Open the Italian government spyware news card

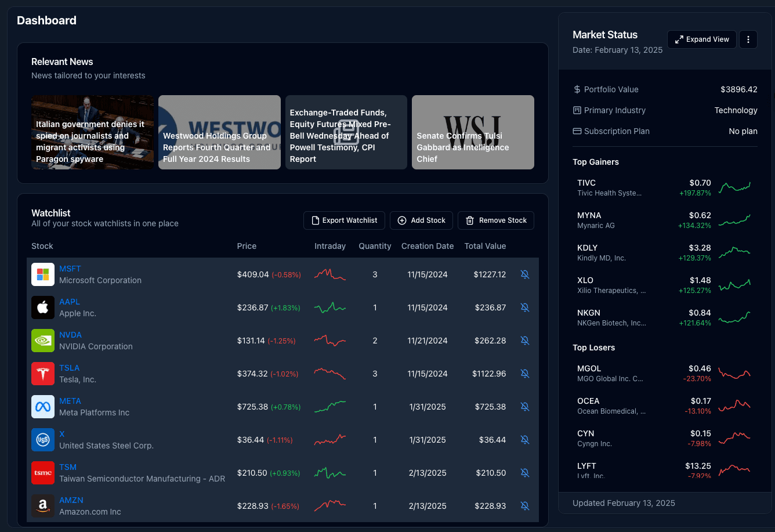[x=92, y=132]
